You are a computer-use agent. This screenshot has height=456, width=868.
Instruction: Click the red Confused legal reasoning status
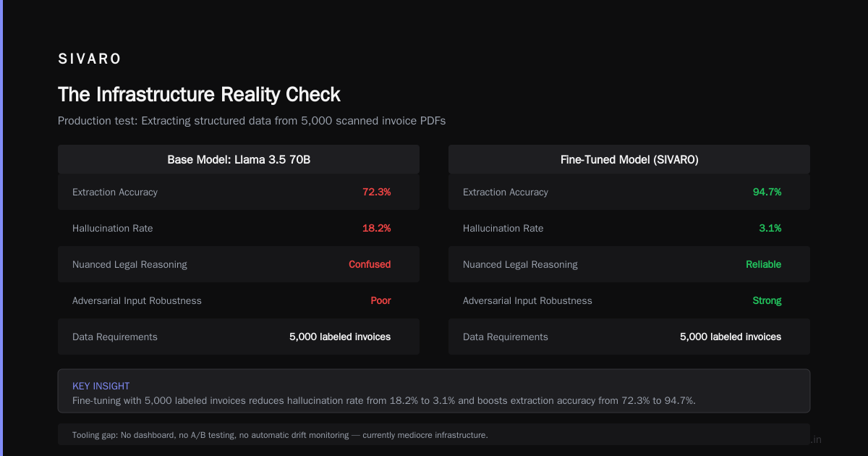tap(370, 264)
